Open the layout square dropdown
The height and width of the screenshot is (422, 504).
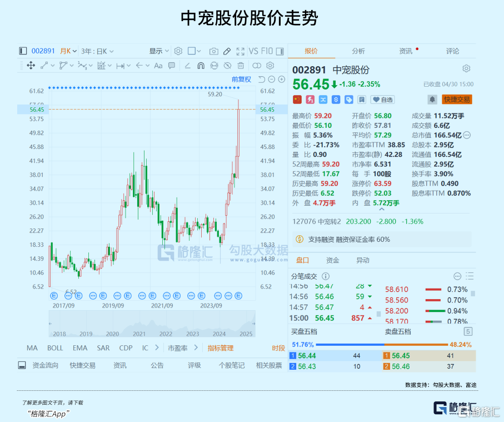click(x=194, y=51)
